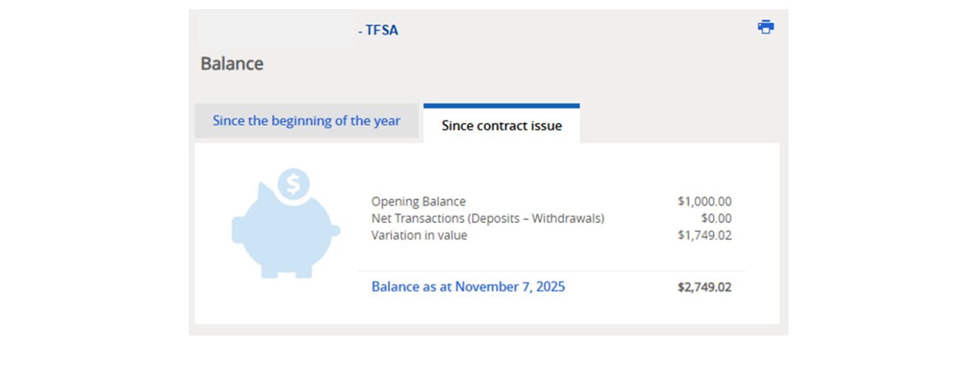Click the $0.00 net transactions amount
The height and width of the screenshot is (381, 980).
(716, 218)
